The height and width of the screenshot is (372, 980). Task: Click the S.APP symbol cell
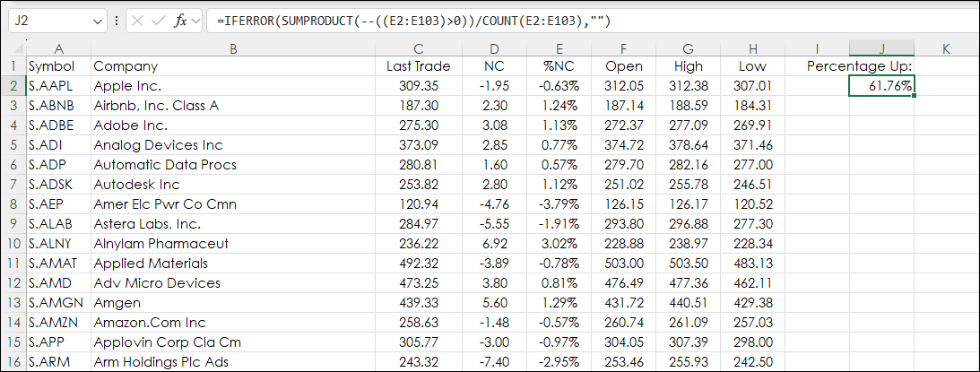(59, 342)
